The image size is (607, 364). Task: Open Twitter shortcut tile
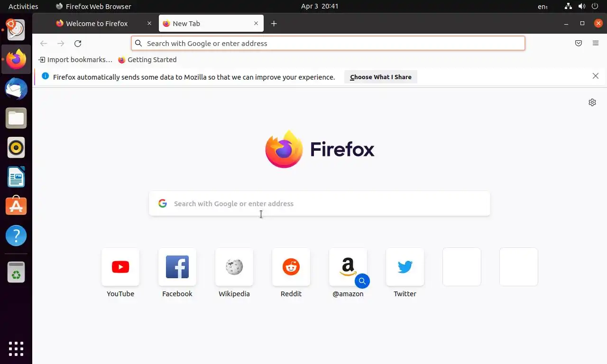(x=405, y=267)
